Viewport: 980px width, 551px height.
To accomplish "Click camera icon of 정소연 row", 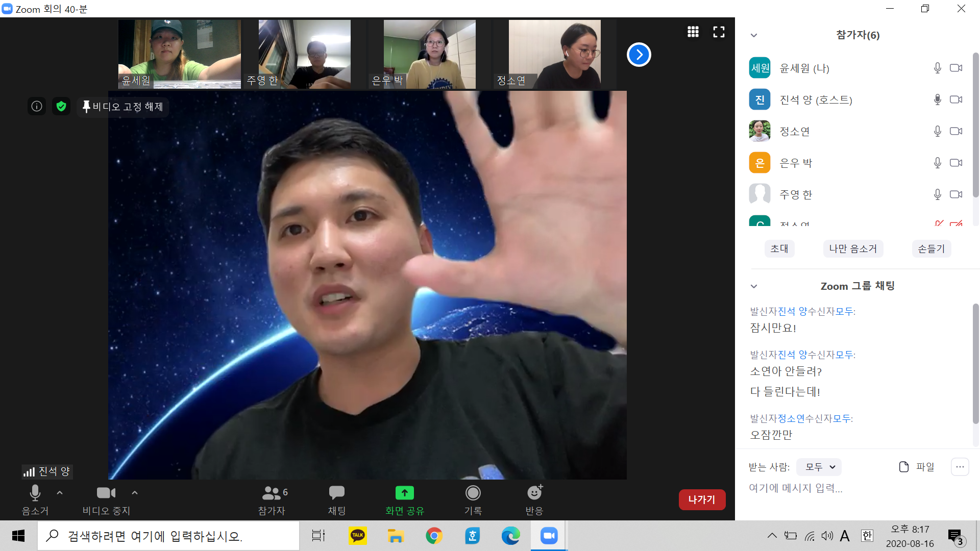I will tap(956, 131).
